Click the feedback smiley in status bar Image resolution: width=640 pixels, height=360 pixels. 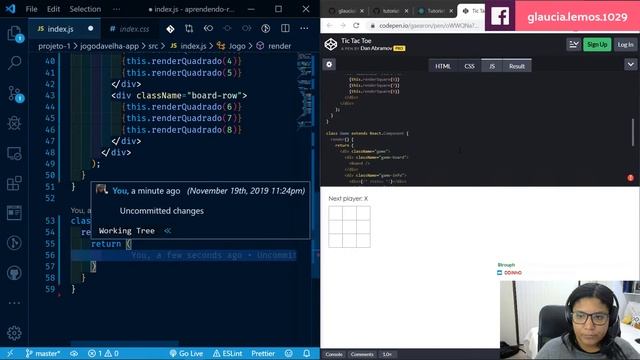[289, 353]
